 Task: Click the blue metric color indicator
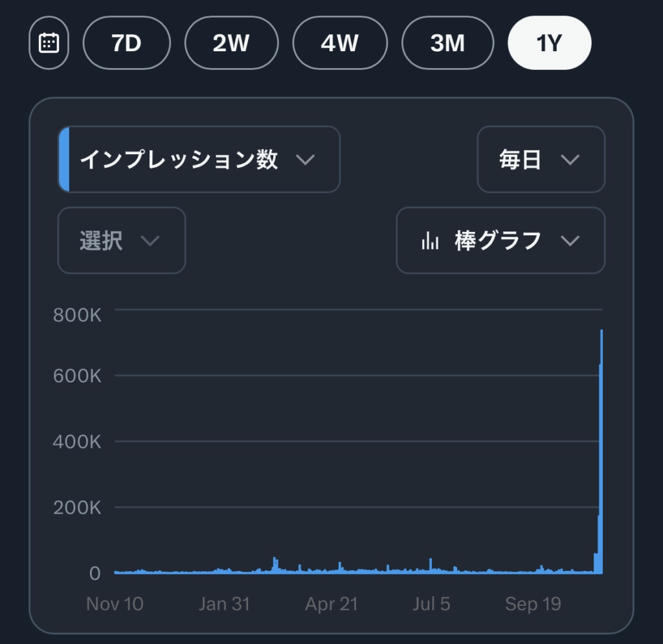pyautogui.click(x=63, y=159)
